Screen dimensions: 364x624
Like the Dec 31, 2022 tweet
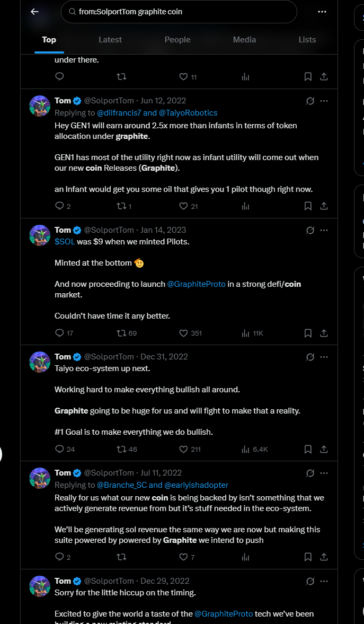click(x=184, y=449)
